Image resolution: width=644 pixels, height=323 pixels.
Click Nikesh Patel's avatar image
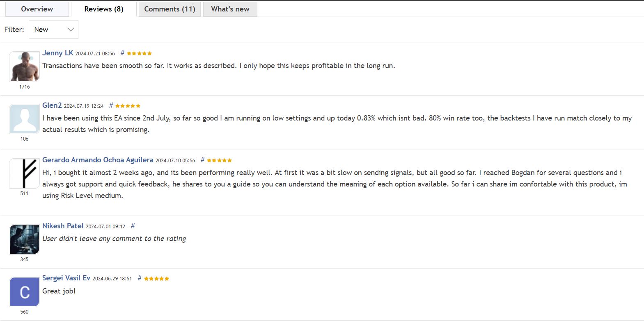pyautogui.click(x=24, y=239)
